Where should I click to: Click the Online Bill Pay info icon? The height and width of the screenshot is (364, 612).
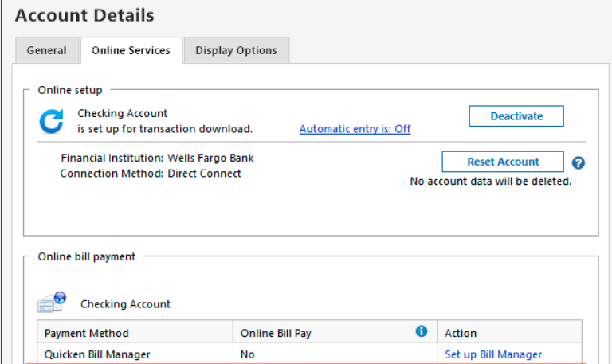pos(421,331)
